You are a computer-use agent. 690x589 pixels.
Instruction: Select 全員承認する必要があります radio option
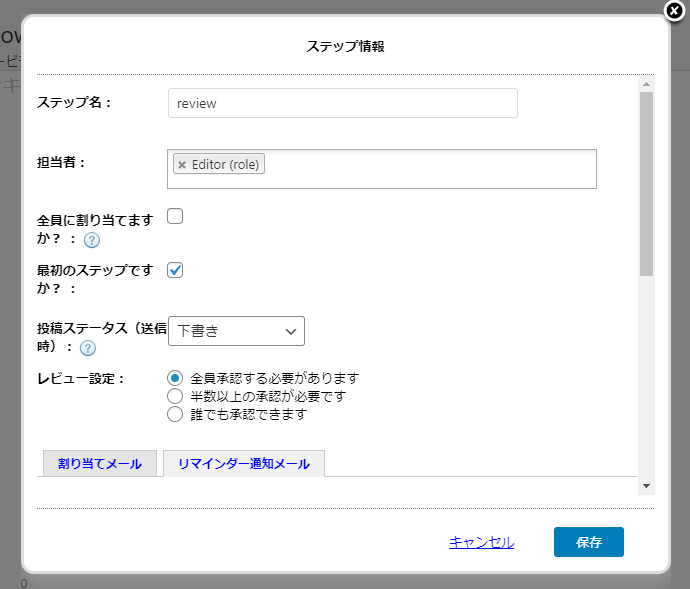point(175,378)
